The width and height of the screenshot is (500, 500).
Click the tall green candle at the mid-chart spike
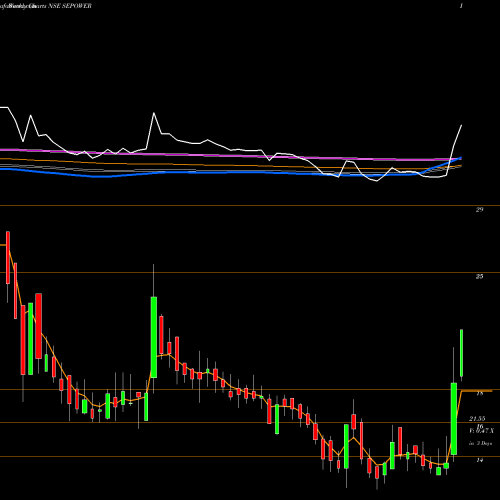154,337
